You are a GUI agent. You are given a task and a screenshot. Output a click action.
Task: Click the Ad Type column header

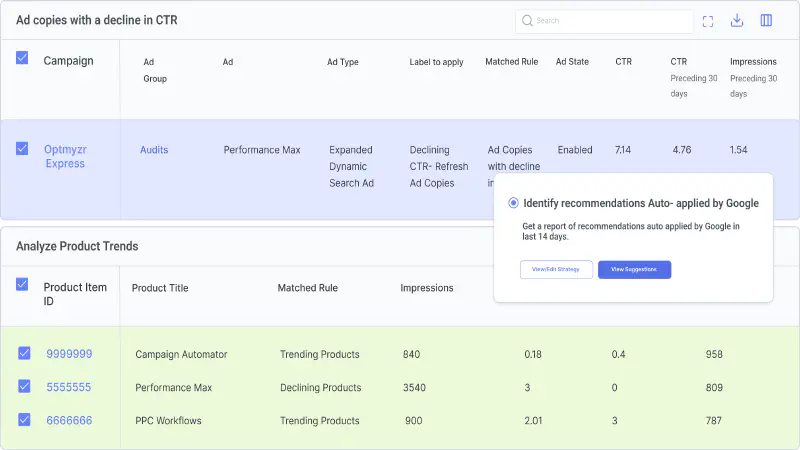click(342, 62)
